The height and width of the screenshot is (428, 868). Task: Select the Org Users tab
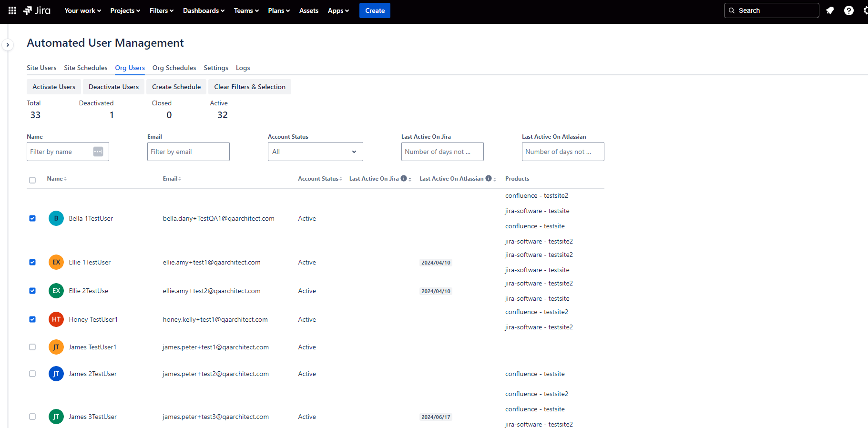(x=130, y=68)
